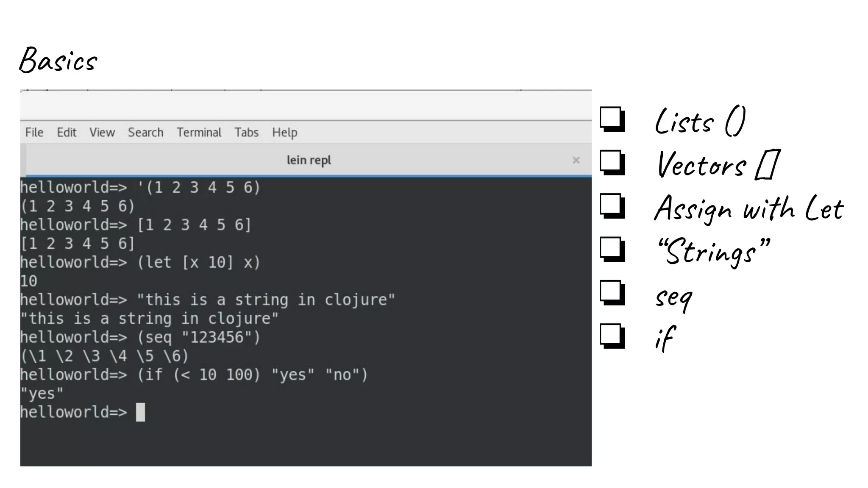
Task: Click the output "yes"
Action: 42,393
